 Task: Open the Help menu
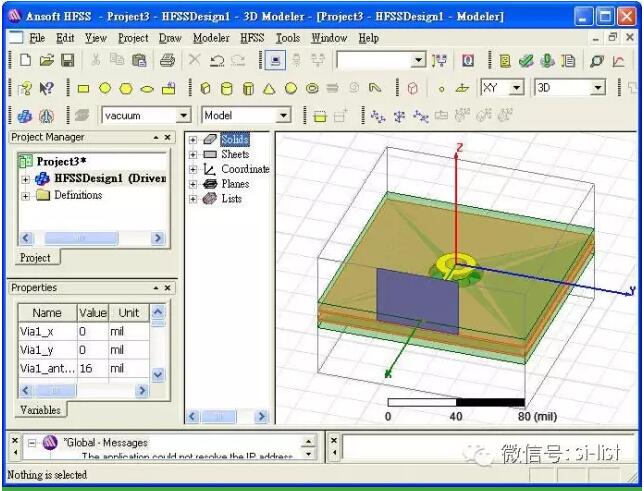point(368,38)
